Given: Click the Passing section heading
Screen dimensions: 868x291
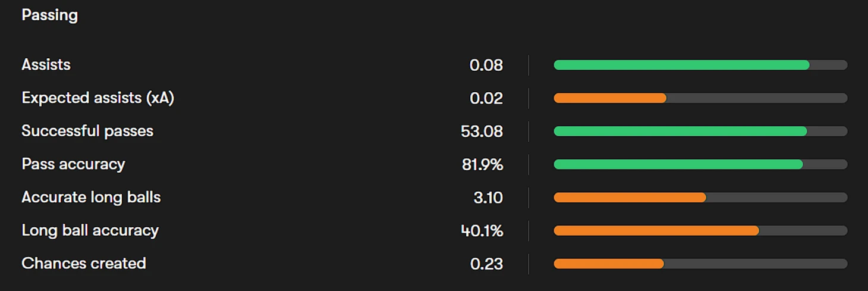Looking at the screenshot, I should point(49,15).
